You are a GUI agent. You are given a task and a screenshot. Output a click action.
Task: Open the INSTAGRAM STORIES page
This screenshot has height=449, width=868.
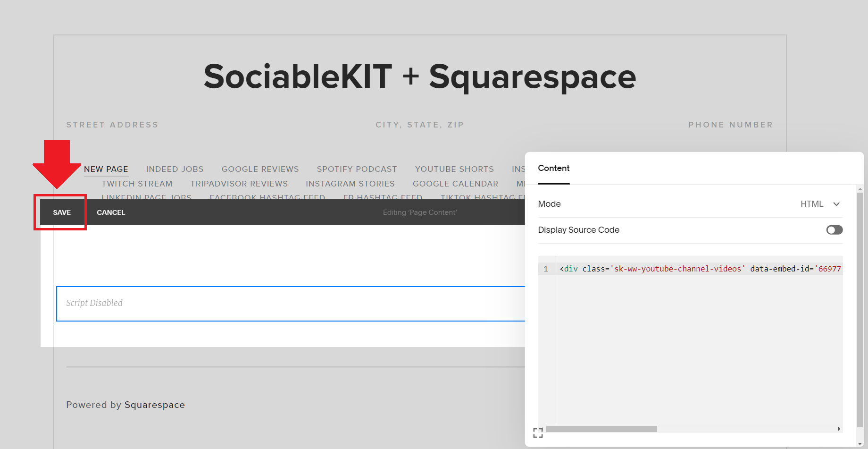point(351,184)
